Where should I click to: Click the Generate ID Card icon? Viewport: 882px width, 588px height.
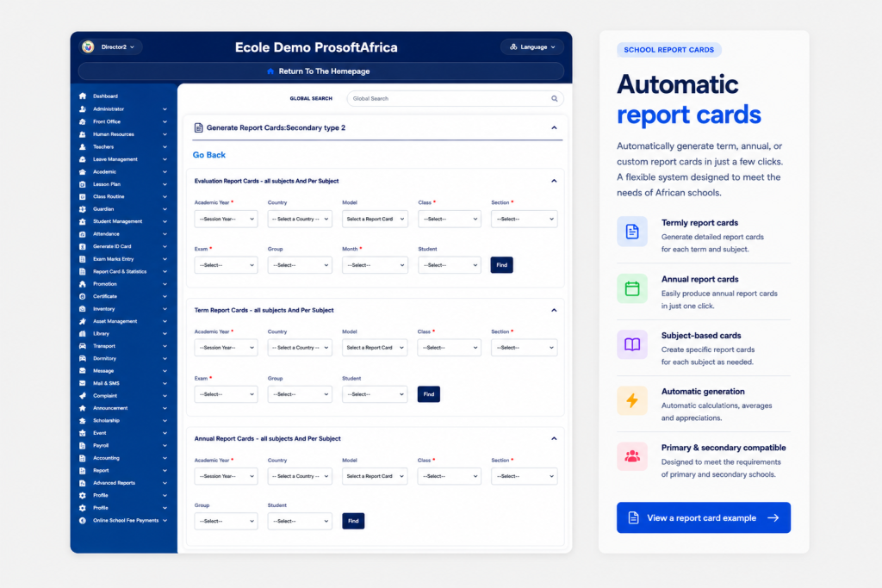pos(83,246)
